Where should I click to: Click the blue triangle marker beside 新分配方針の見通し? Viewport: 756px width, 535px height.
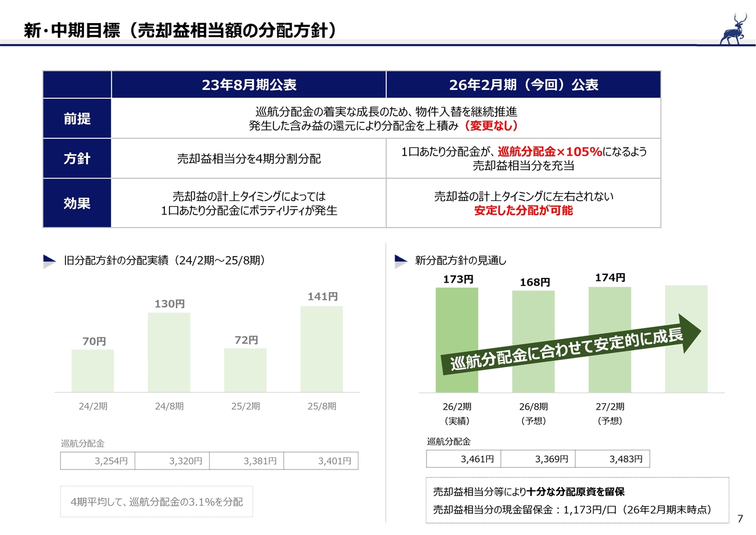[401, 261]
